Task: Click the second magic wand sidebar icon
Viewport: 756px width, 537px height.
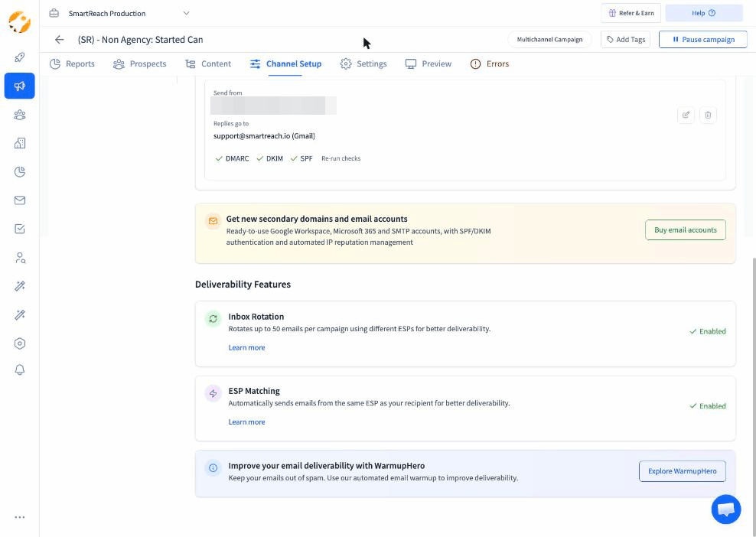Action: pyautogui.click(x=20, y=314)
